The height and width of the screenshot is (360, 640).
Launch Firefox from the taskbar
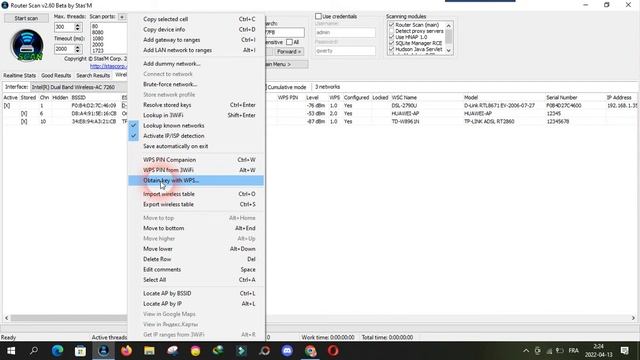click(x=126, y=351)
